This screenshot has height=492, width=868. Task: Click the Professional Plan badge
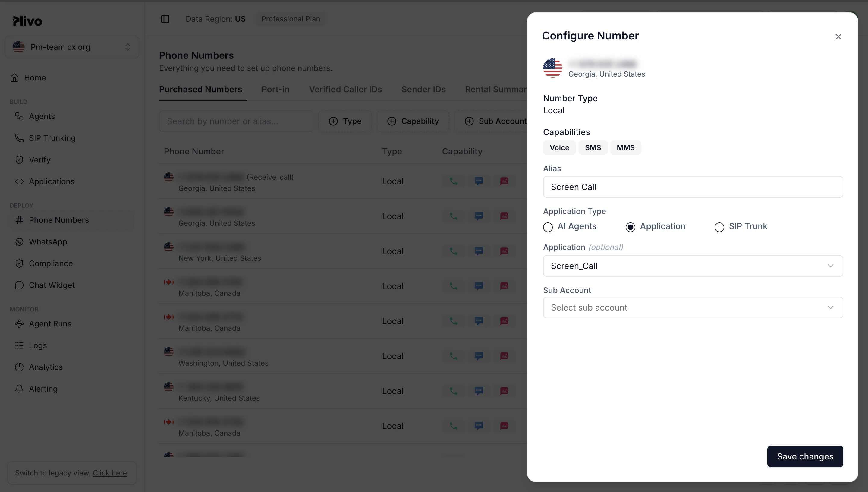pyautogui.click(x=291, y=19)
